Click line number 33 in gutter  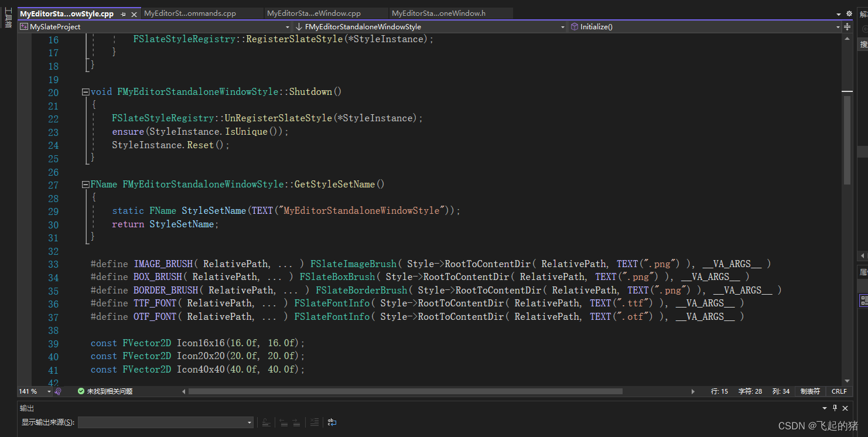[x=53, y=264]
